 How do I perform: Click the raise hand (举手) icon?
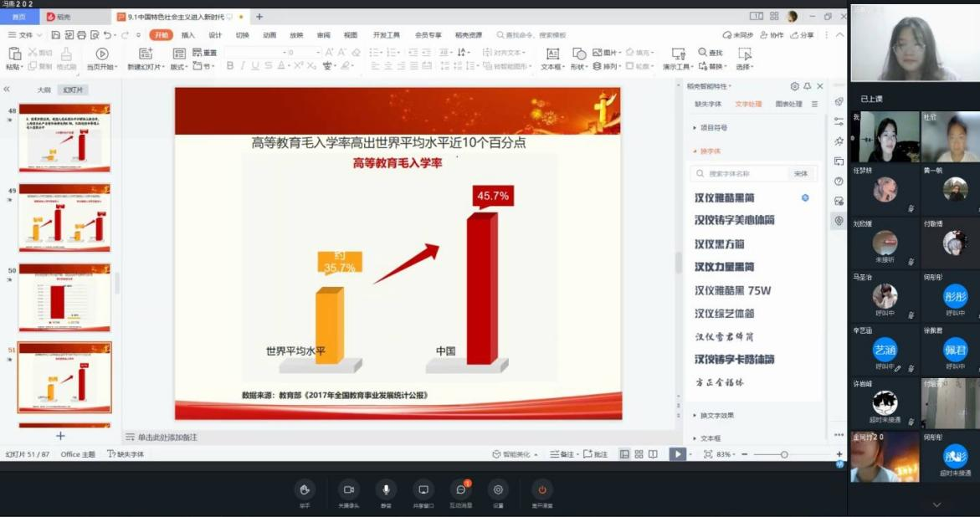coord(305,489)
